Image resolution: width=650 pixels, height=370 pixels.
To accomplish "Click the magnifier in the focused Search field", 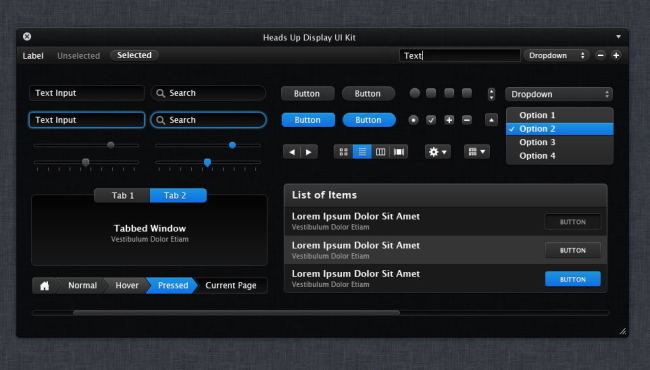I will (x=160, y=120).
